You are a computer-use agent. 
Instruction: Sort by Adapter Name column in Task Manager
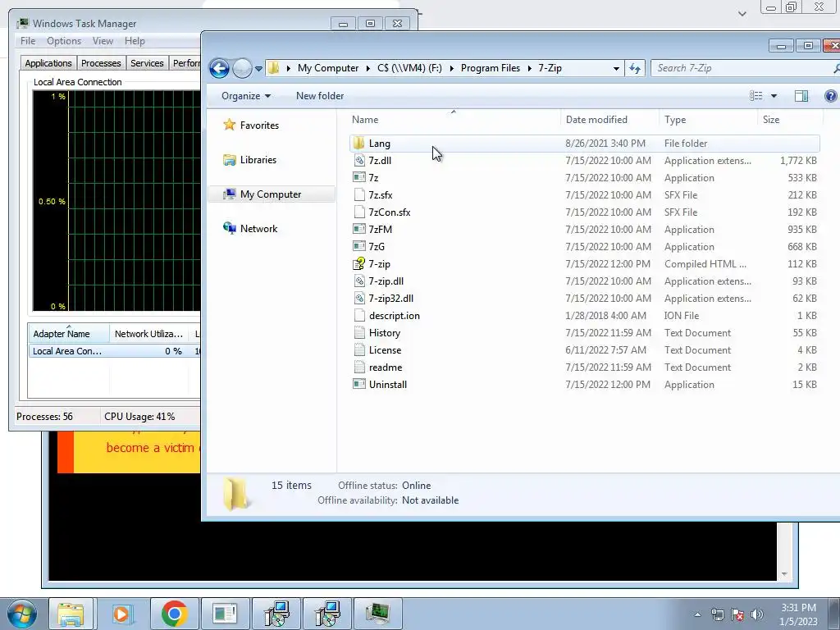69,333
